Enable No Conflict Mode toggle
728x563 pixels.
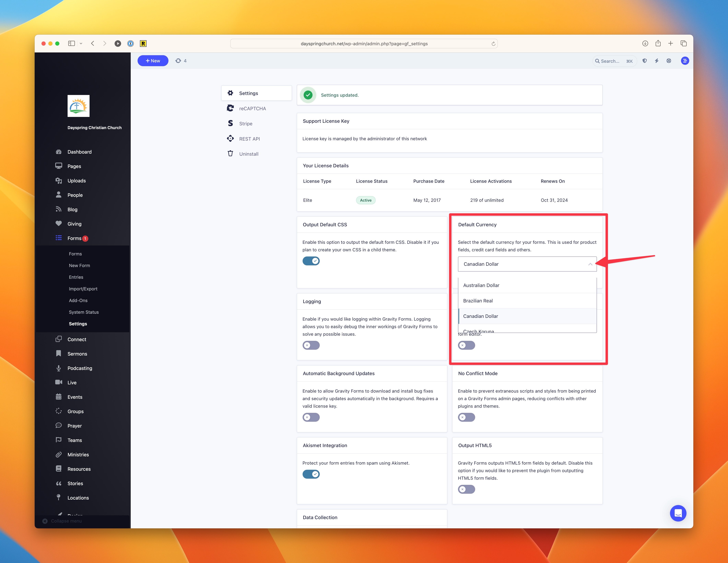[466, 417]
